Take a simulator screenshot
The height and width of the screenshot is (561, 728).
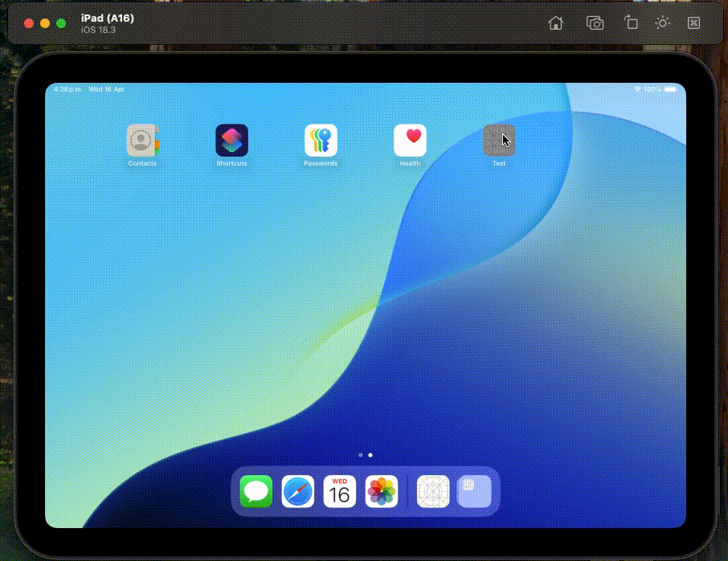595,23
